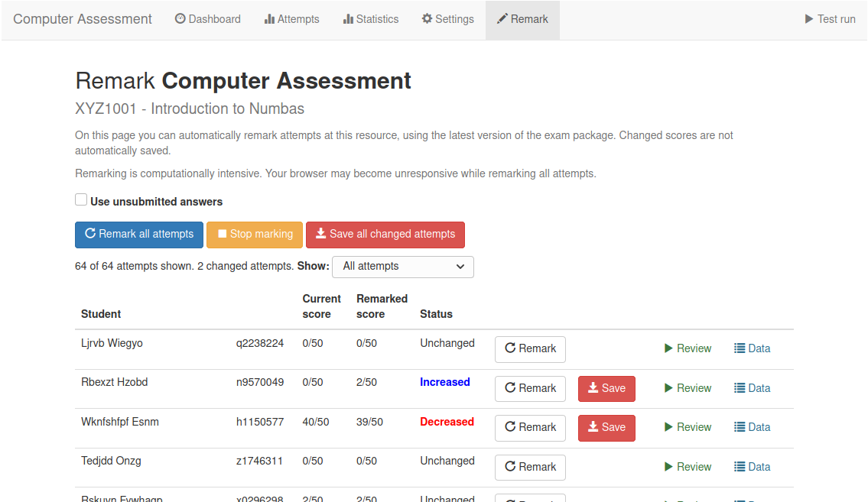Click the Increased status label
This screenshot has height=502, width=868.
(x=445, y=383)
